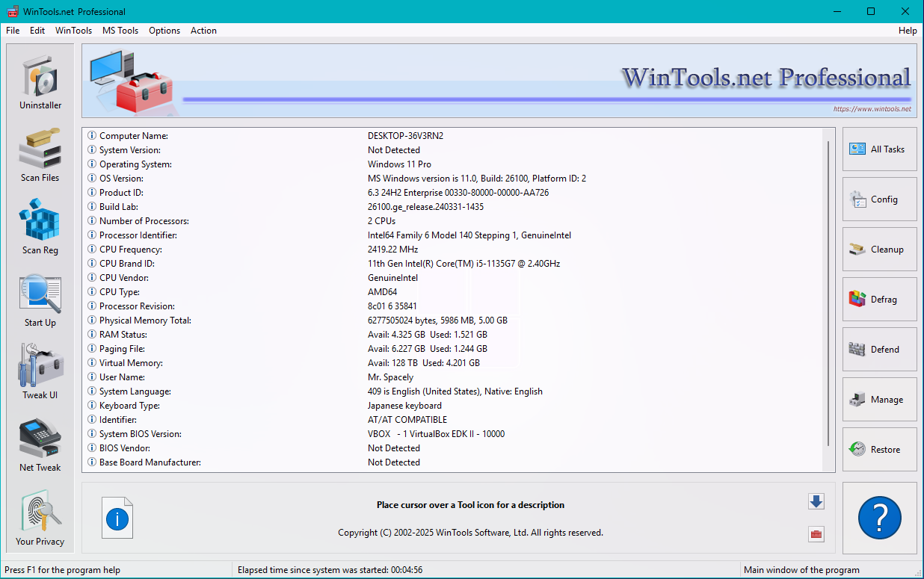Click the Config button

coord(880,199)
